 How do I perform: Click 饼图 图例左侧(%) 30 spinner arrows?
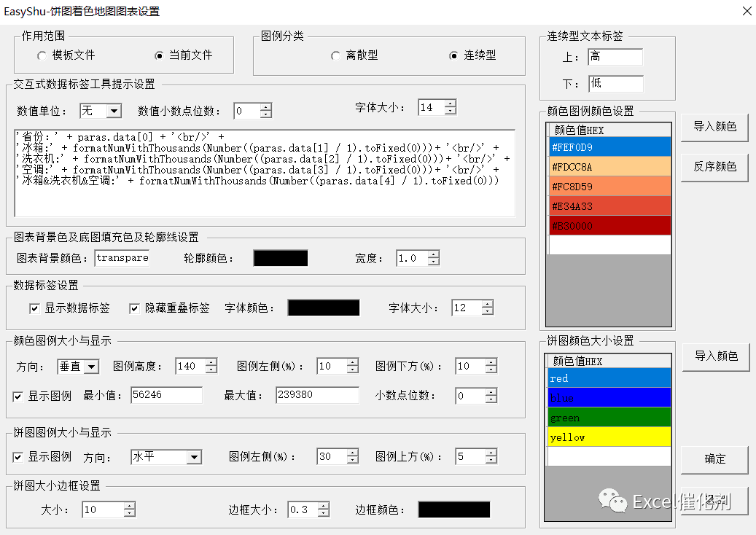coord(353,456)
